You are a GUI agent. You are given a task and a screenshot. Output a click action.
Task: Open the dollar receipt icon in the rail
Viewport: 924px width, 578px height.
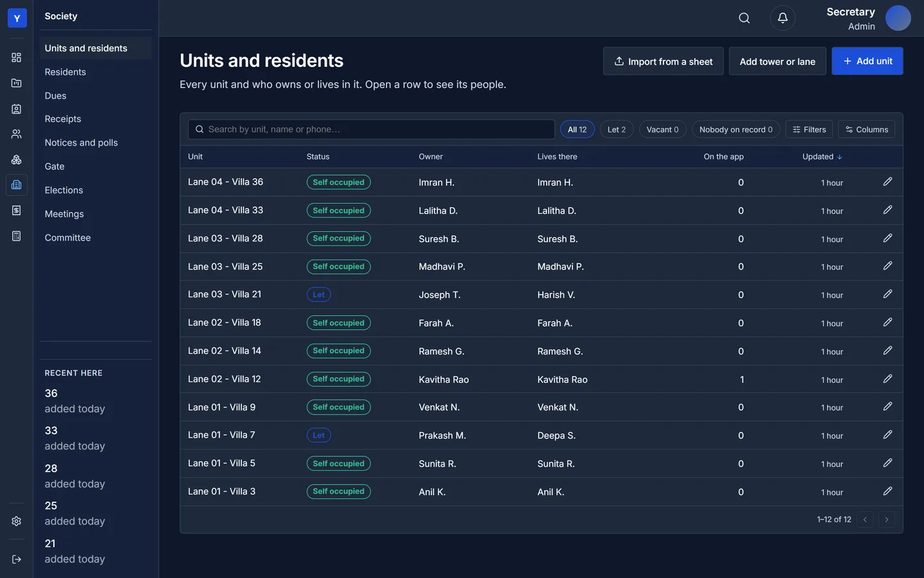(x=17, y=211)
